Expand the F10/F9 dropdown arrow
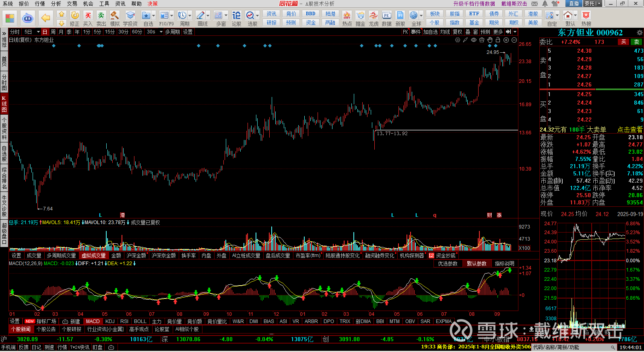The image size is (644, 352). pos(171,16)
